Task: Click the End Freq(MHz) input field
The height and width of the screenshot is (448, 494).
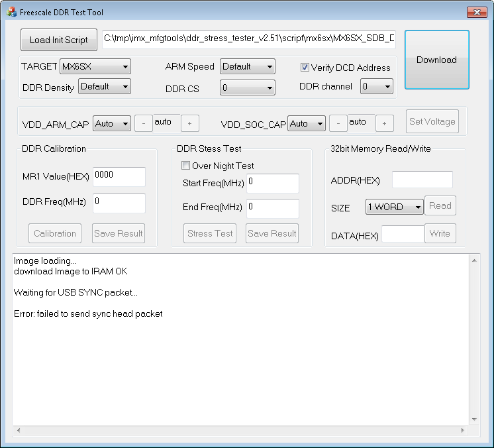Action: click(x=273, y=208)
